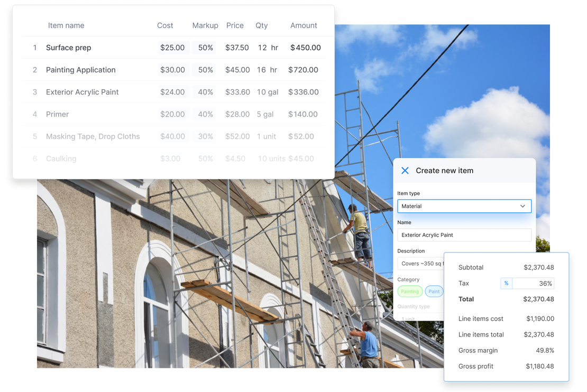Edit the 30% markup for Masking Tape
587x392 pixels.
point(205,136)
